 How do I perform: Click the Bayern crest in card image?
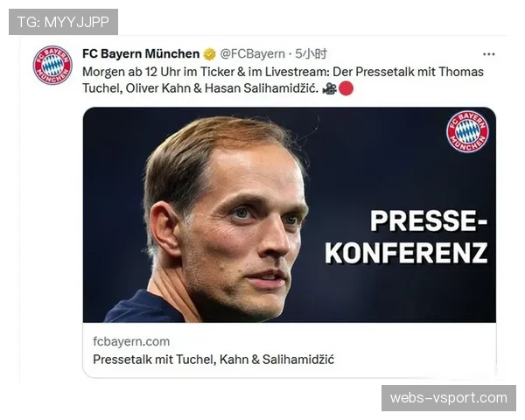click(x=467, y=131)
